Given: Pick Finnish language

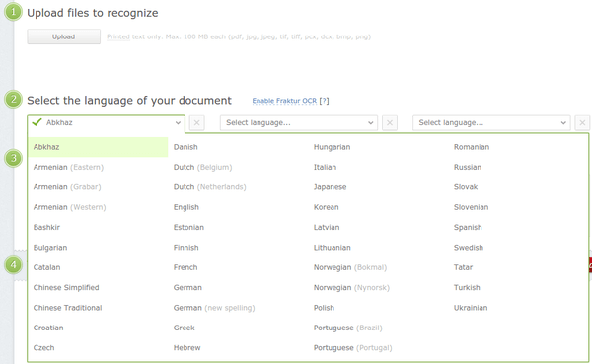Looking at the screenshot, I should pyautogui.click(x=185, y=248).
